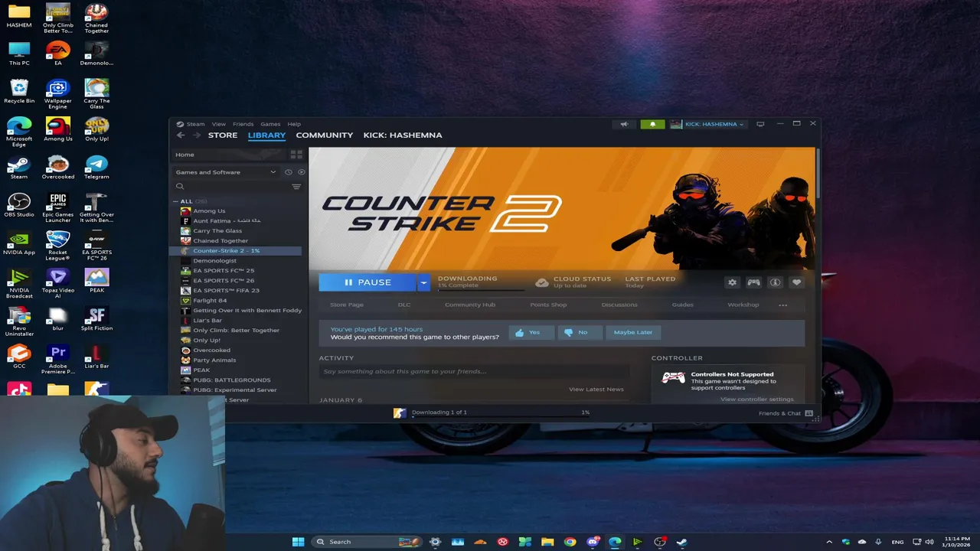Screen dimensions: 980x551
Task: Click the Windows taskbar Search box
Action: coord(366,542)
